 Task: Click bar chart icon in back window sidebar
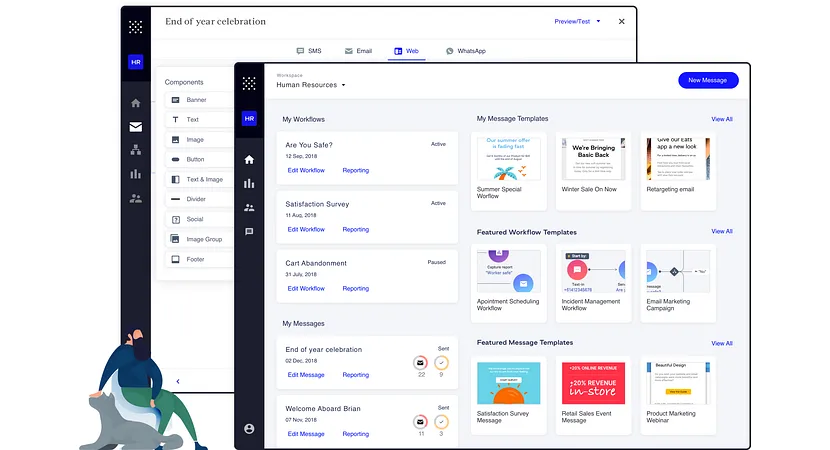coord(136,174)
